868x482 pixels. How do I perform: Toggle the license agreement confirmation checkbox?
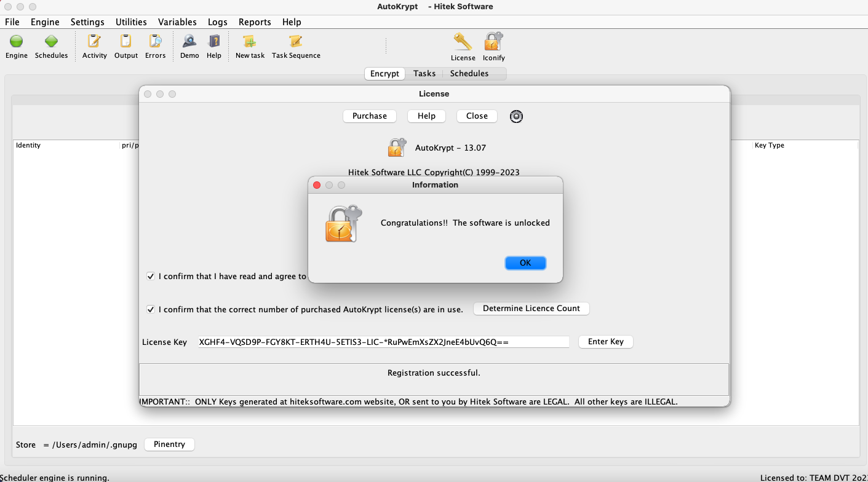[151, 277]
